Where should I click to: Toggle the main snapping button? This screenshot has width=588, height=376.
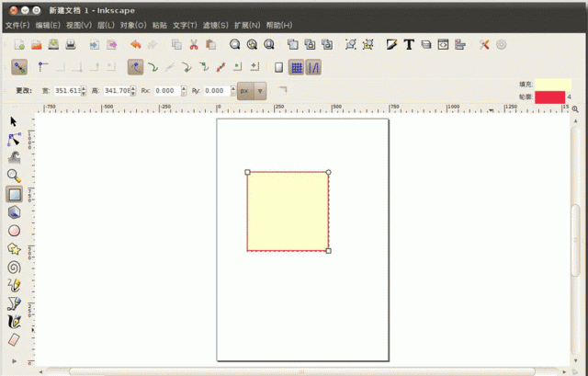(19, 67)
